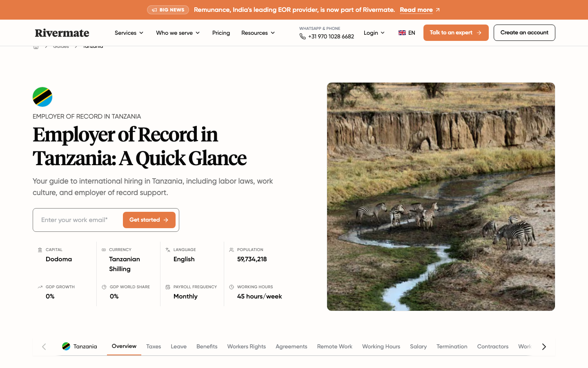Click the Working Hours clock icon
The width and height of the screenshot is (588, 368).
tap(232, 287)
